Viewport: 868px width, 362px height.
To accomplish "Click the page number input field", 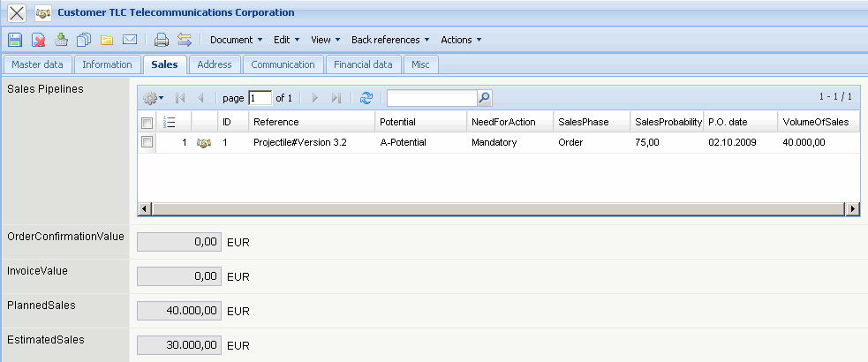I will pos(260,98).
